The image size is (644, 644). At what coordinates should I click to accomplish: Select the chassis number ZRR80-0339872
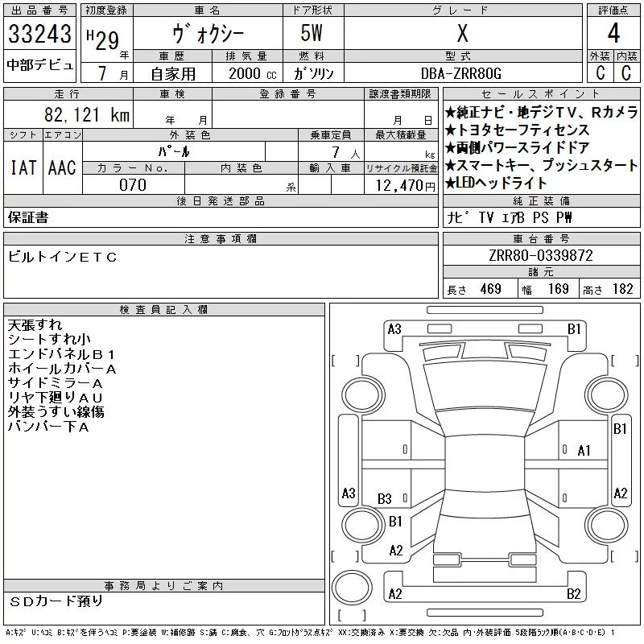(x=541, y=255)
